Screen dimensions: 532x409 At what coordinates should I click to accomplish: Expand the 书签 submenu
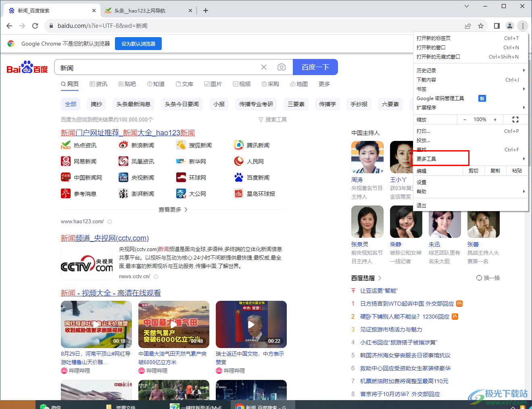471,89
